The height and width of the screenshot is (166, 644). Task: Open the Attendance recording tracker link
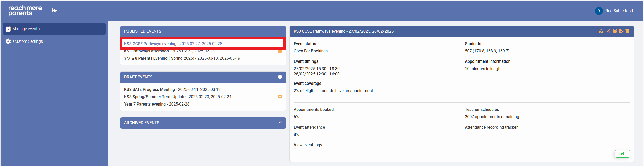tap(491, 127)
